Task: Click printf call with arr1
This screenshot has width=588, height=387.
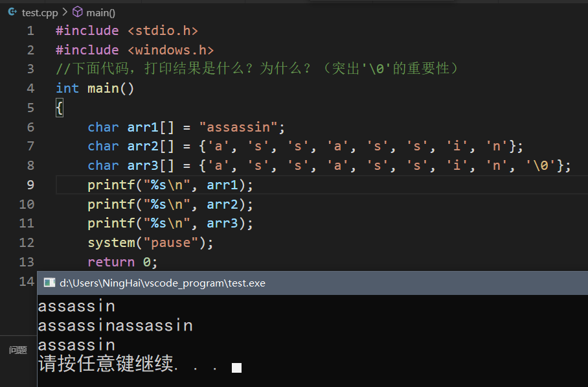Action: 170,185
